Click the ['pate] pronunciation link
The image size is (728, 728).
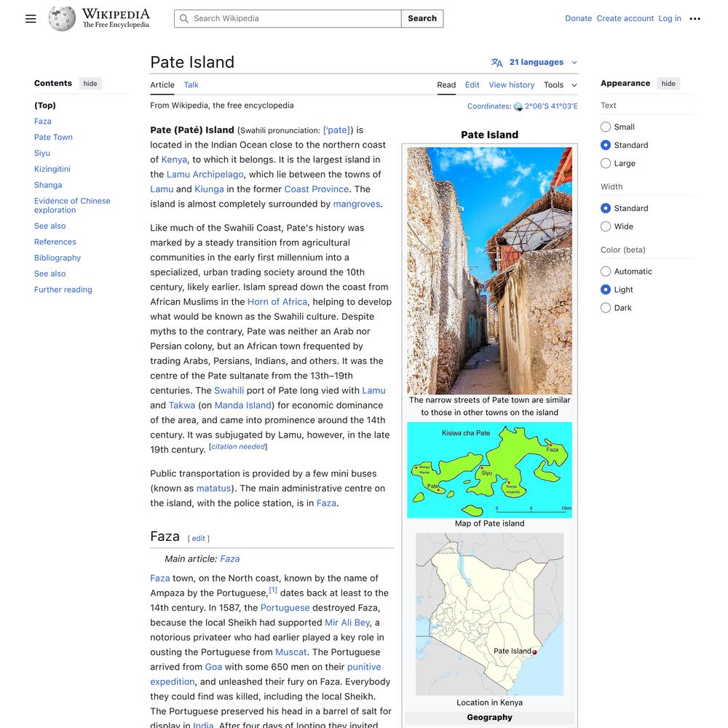click(x=338, y=130)
